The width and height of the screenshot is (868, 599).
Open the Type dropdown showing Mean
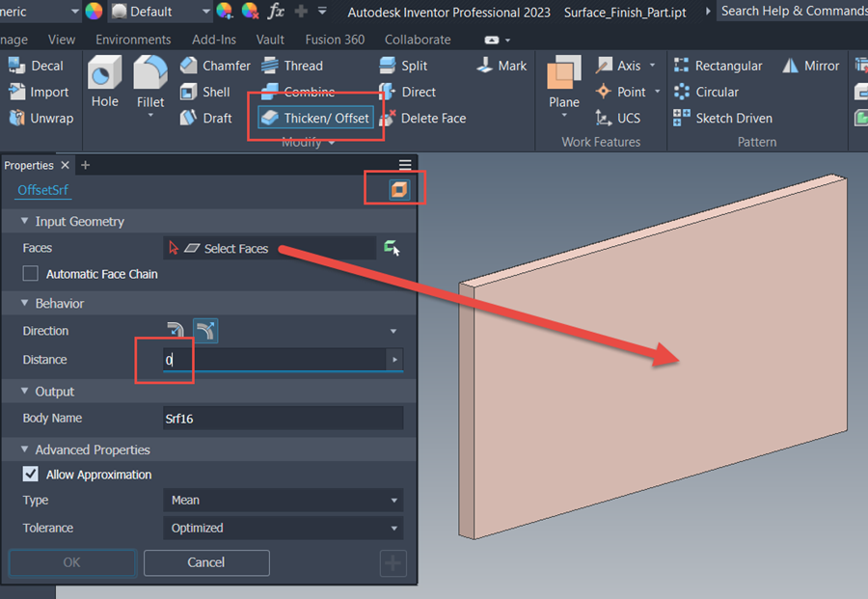[283, 500]
